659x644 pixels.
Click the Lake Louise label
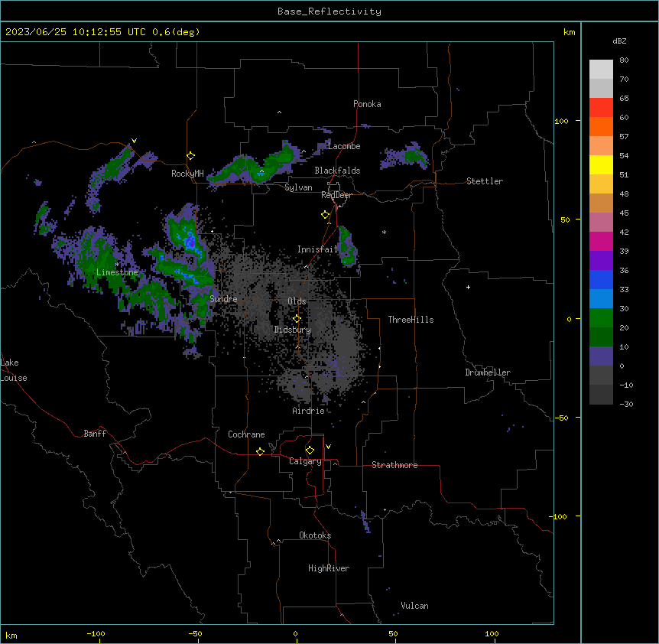[14, 370]
